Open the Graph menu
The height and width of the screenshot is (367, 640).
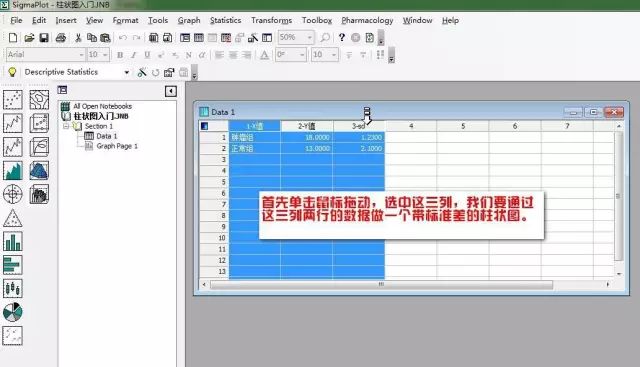(x=189, y=20)
